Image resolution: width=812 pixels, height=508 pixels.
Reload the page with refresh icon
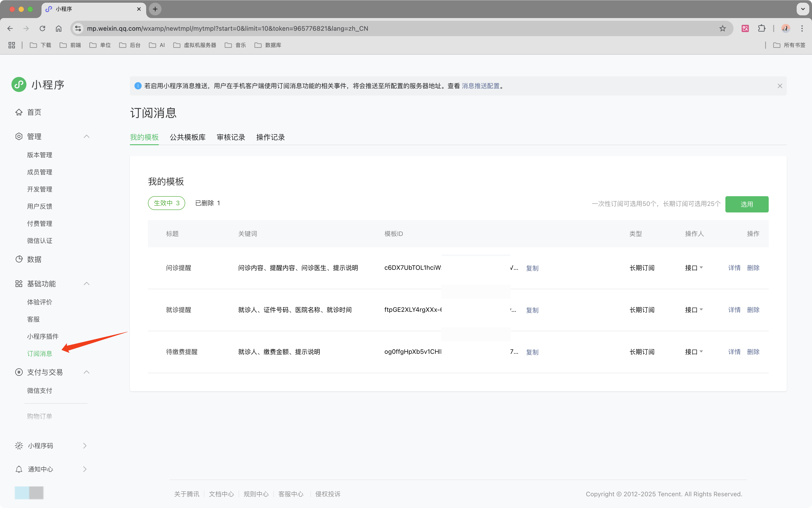42,28
